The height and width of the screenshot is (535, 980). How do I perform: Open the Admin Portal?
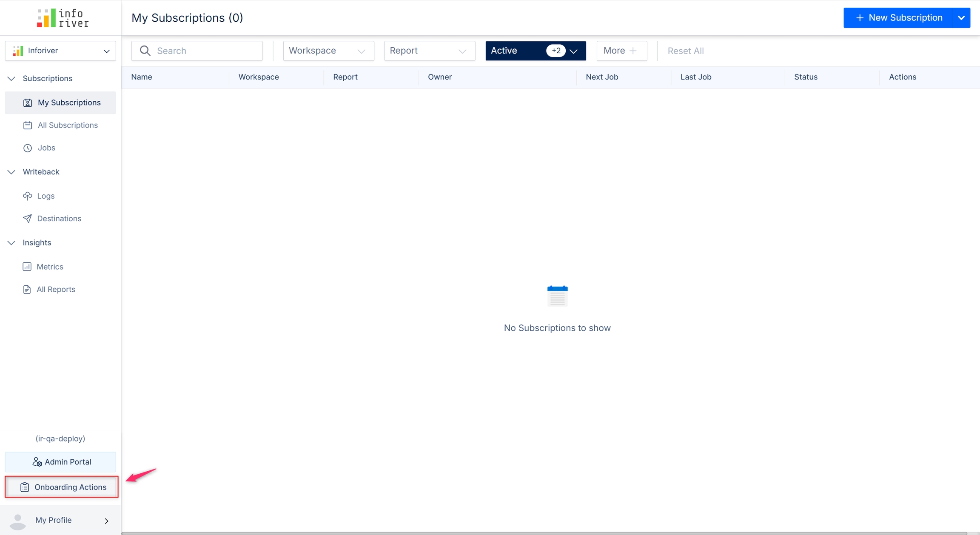click(60, 462)
